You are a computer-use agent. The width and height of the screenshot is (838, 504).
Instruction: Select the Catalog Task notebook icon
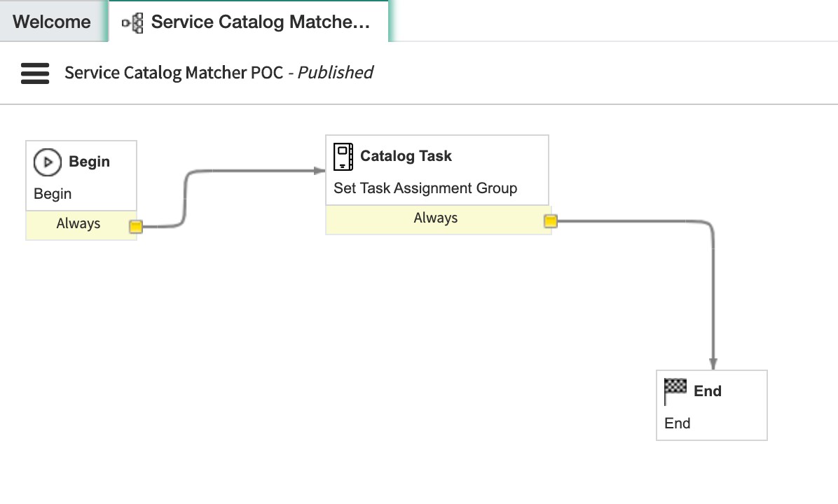pyautogui.click(x=343, y=156)
